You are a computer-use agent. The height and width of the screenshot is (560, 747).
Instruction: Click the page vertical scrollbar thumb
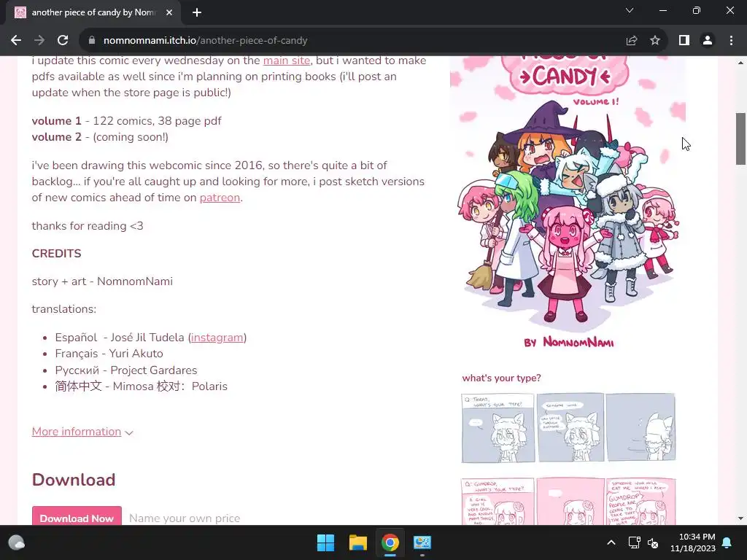(x=740, y=139)
